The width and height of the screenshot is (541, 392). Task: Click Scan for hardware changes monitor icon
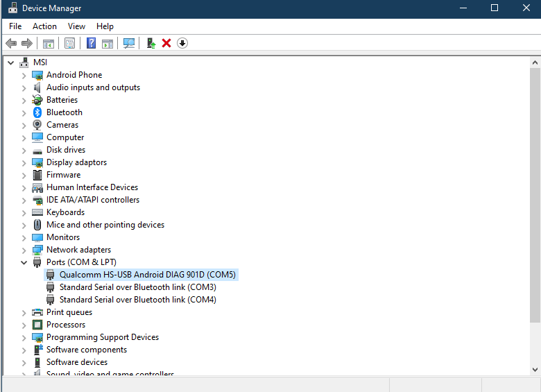129,44
